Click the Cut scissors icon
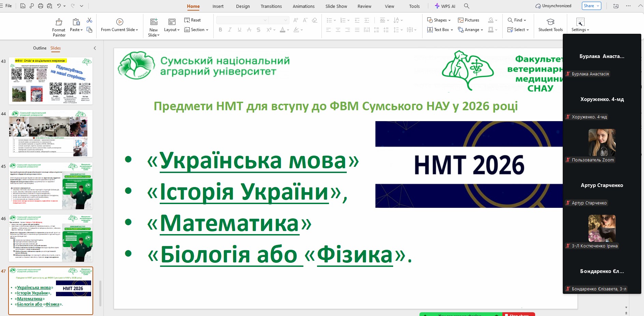 click(x=89, y=20)
